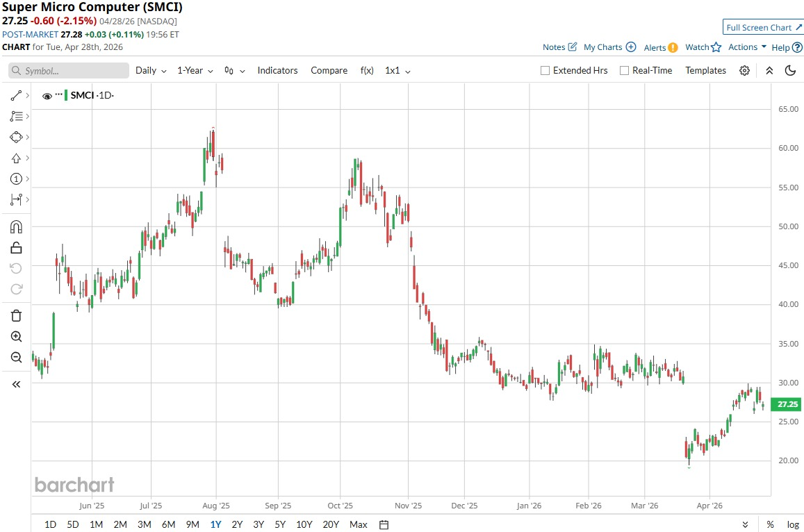
Task: Open the SMCI series options ellipsis
Action: [x=58, y=95]
